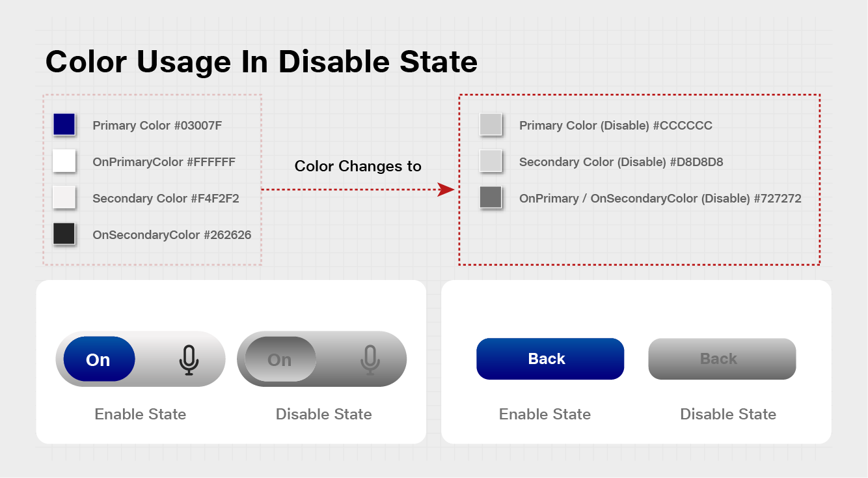Screen dimensions: 868x478
Task: Select Primary Color #03007F navy swatch
Action: pyautogui.click(x=64, y=124)
